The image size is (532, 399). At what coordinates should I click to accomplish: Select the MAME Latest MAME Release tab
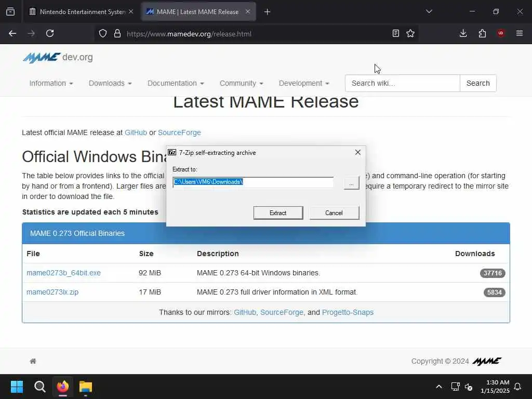point(198,12)
